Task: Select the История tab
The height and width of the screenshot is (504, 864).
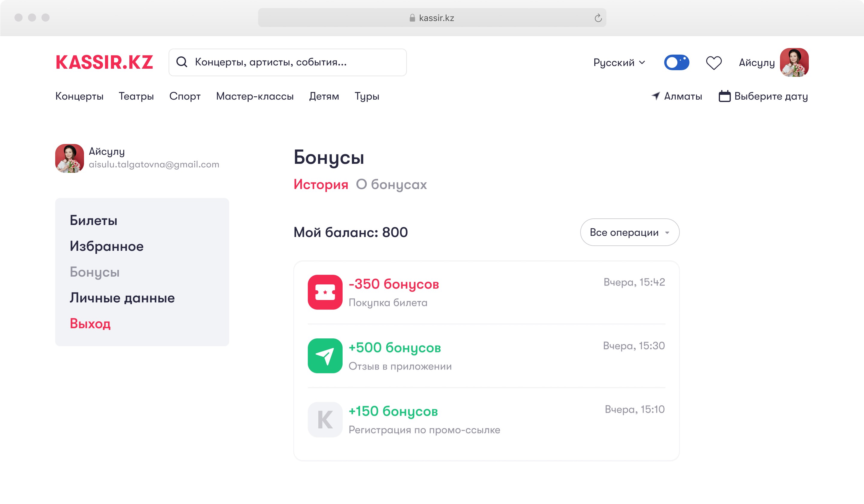Action: coord(321,184)
